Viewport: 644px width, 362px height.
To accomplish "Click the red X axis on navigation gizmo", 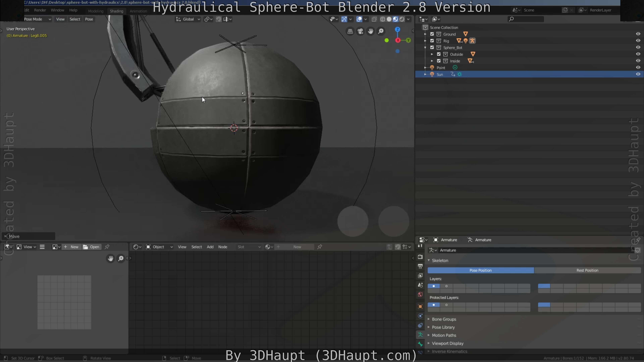I will [398, 40].
